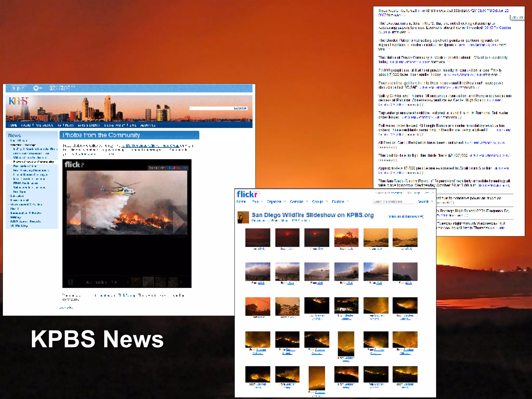Click the 'News' sidebar heading on KPBS

(14, 135)
